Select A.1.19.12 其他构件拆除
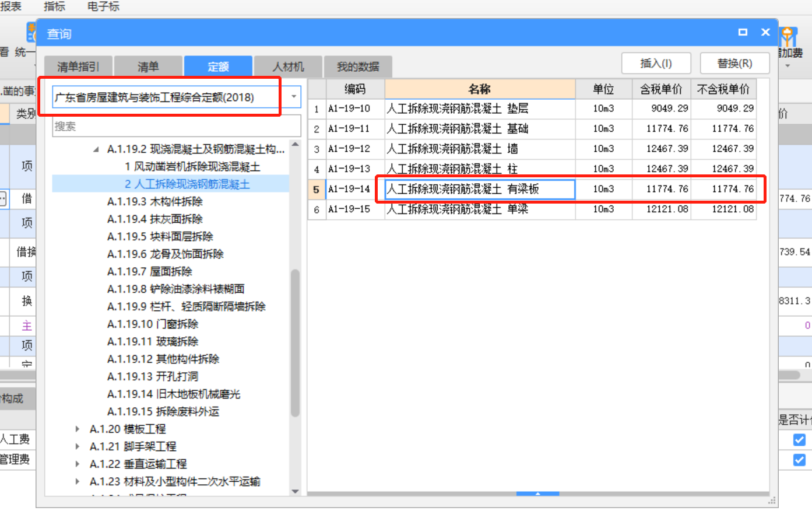812x518 pixels. point(163,359)
